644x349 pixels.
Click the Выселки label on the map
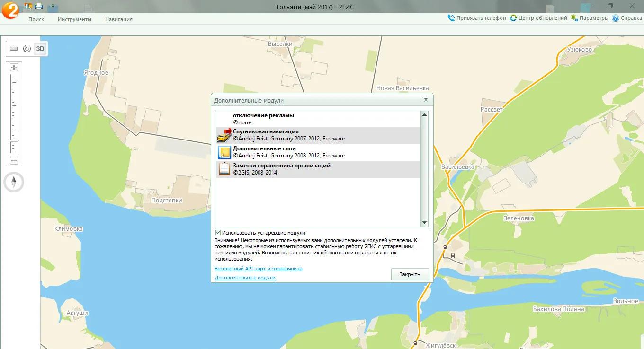[x=281, y=44]
